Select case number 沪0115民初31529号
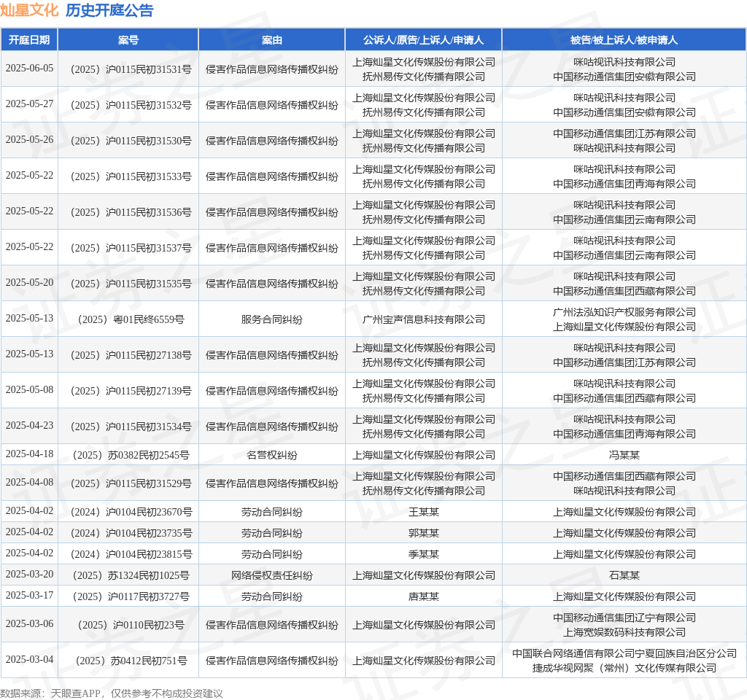Viewport: 747px width, 700px height. pos(131,484)
